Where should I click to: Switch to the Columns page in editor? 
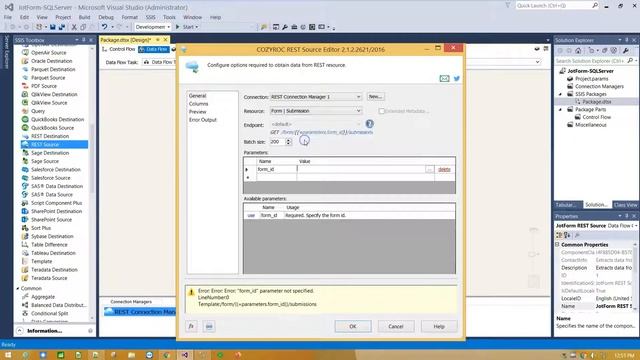click(x=198, y=104)
